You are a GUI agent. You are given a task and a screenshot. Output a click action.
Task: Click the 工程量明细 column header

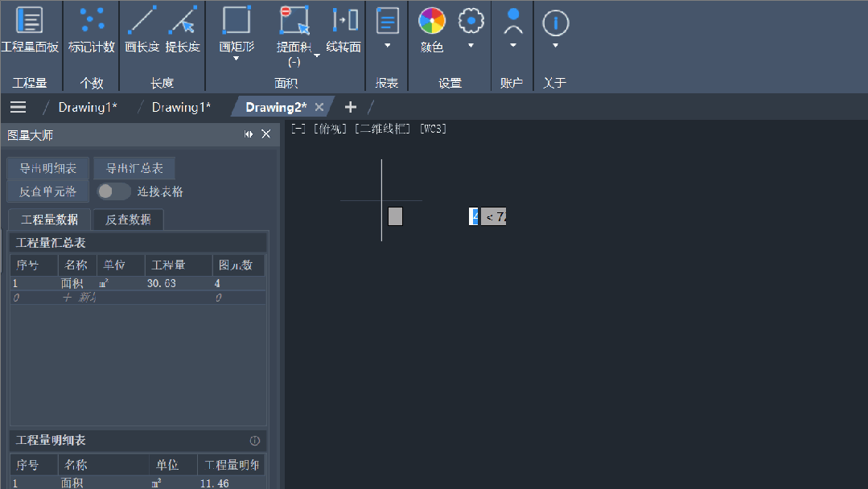(232, 465)
